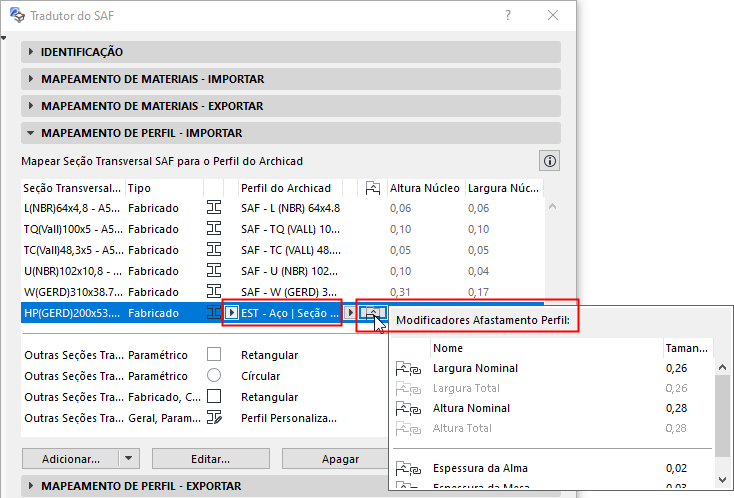Collapse MAPEAMENTO DE PERFIL - IMPORTAR section

pos(291,133)
